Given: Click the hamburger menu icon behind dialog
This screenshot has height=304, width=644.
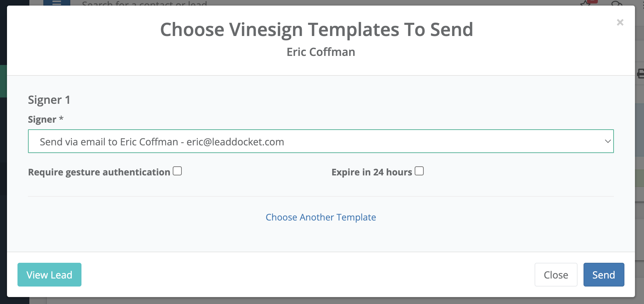Looking at the screenshot, I should [x=57, y=2].
